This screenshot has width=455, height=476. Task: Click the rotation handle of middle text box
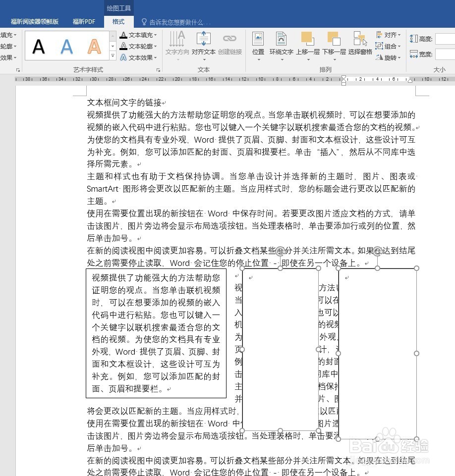280,251
